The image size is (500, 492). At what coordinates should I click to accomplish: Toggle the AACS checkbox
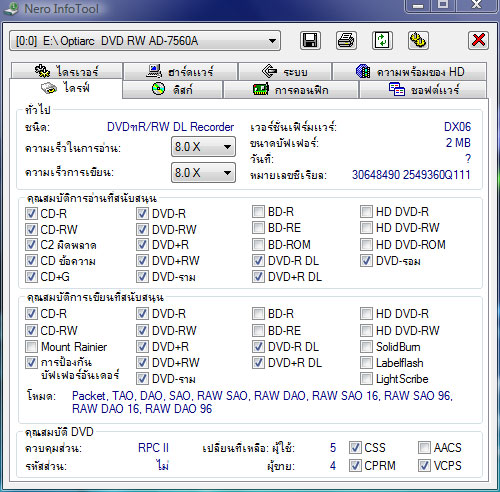[x=424, y=448]
